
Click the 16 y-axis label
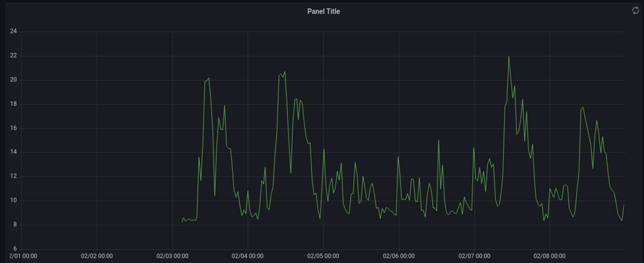(13, 128)
